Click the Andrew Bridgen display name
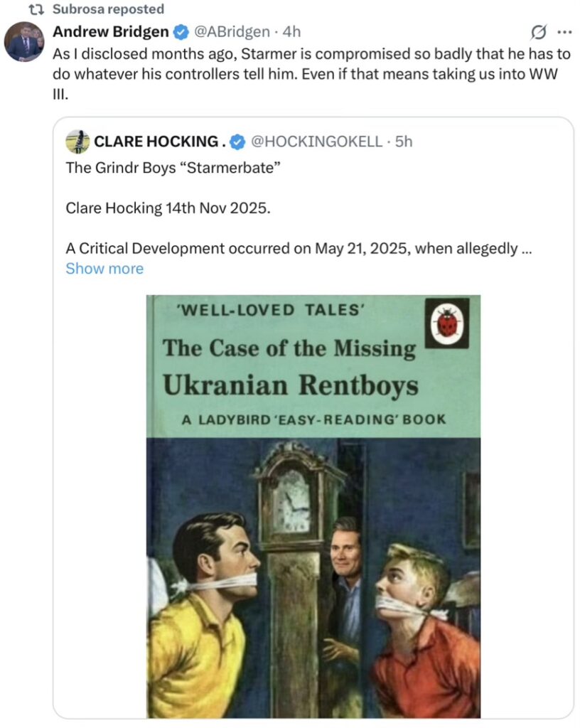Image resolution: width=580 pixels, height=728 pixels. click(x=111, y=31)
